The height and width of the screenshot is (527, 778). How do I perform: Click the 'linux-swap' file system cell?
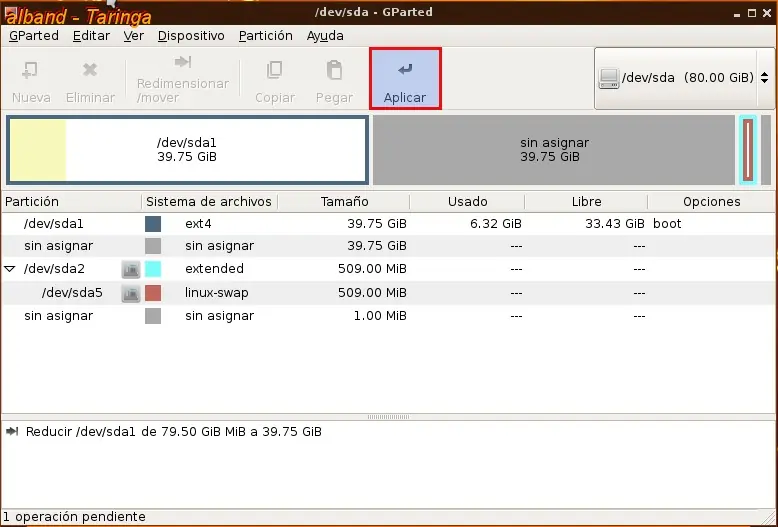pyautogui.click(x=216, y=293)
